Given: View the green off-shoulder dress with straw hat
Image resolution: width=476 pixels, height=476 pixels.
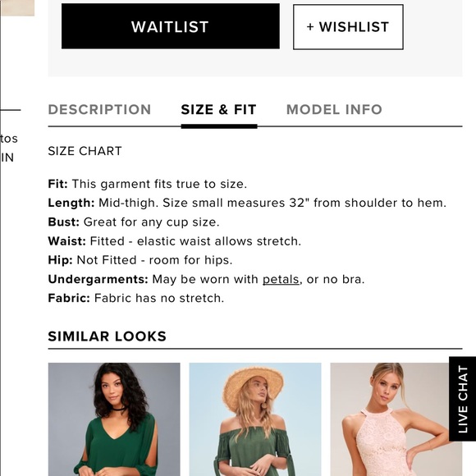Looking at the screenshot, I should [255, 419].
